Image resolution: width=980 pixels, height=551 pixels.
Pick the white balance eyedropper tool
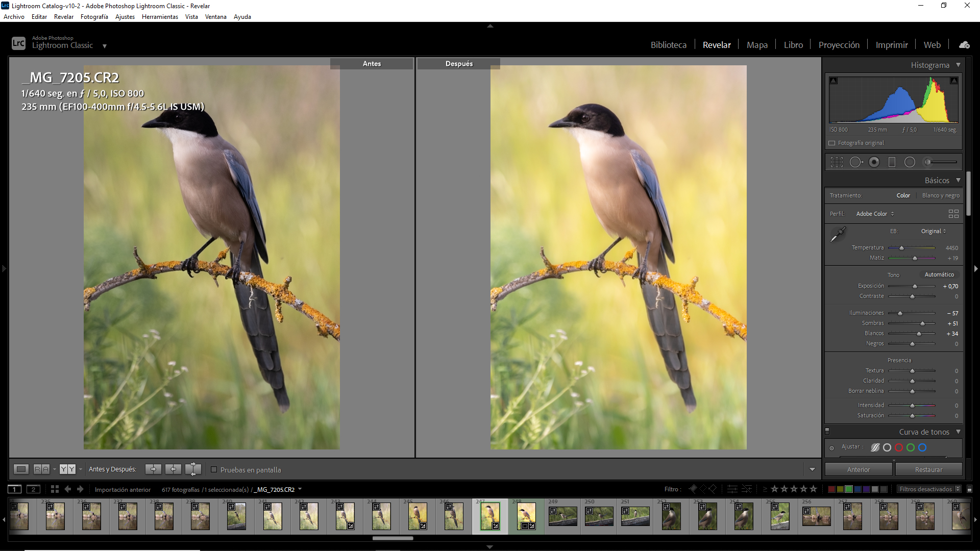(x=838, y=235)
